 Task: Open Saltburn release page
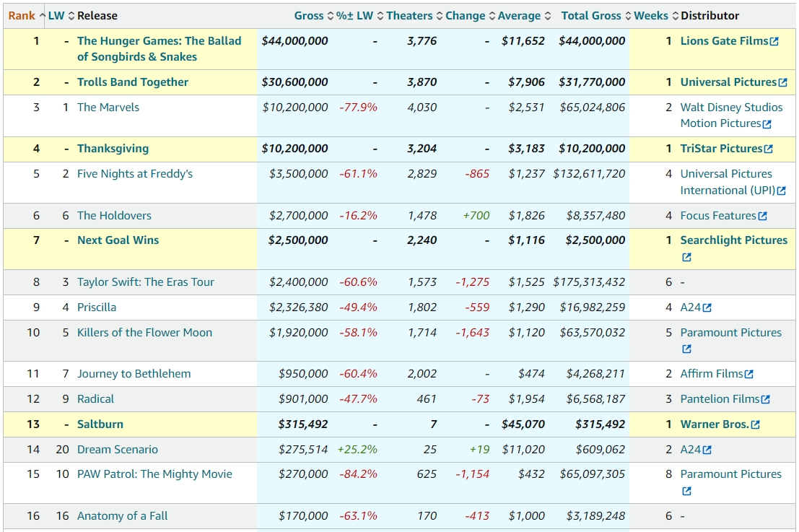[x=100, y=424]
